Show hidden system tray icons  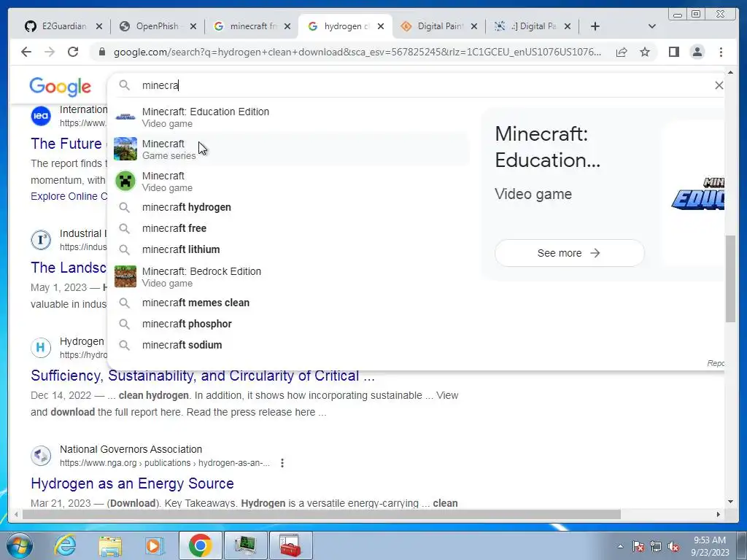(x=620, y=546)
